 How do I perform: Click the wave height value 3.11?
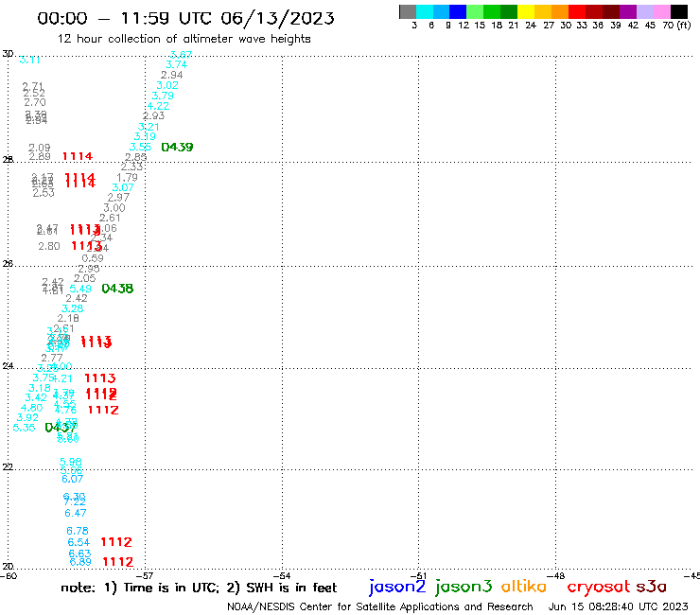click(29, 60)
